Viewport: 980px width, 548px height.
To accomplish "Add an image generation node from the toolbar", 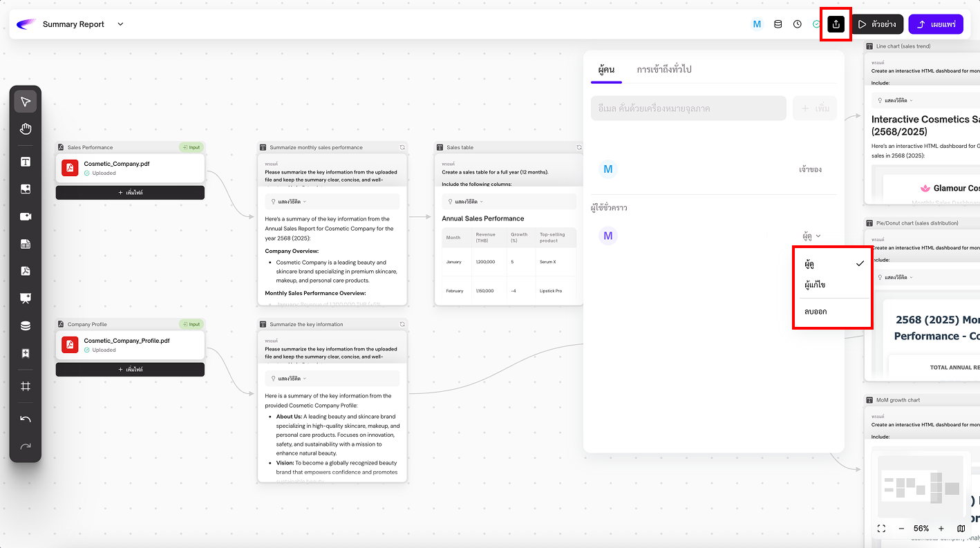I will click(x=26, y=189).
